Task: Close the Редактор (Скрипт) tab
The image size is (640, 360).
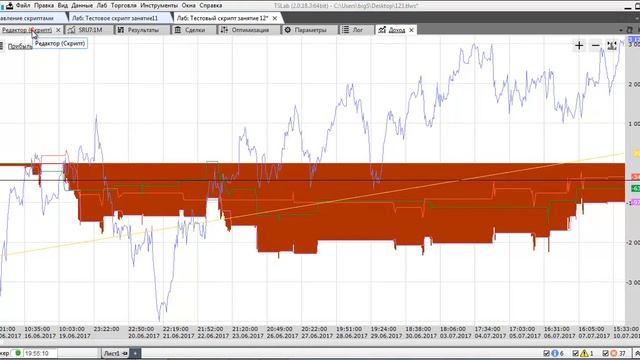Action: pos(58,30)
